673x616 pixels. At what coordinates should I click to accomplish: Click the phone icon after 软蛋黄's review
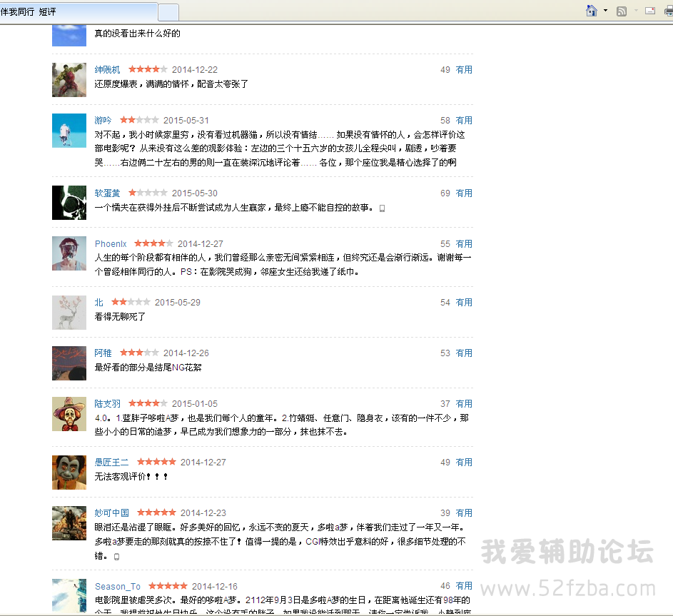tap(382, 208)
